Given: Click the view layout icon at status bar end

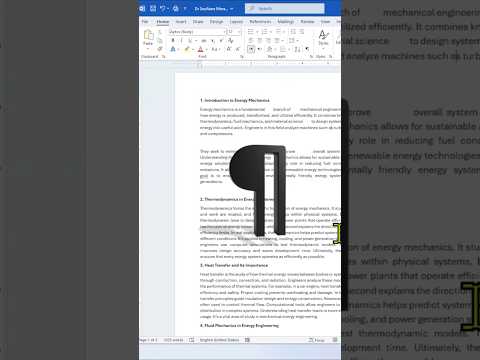Looking at the screenshot, I should 335,340.
